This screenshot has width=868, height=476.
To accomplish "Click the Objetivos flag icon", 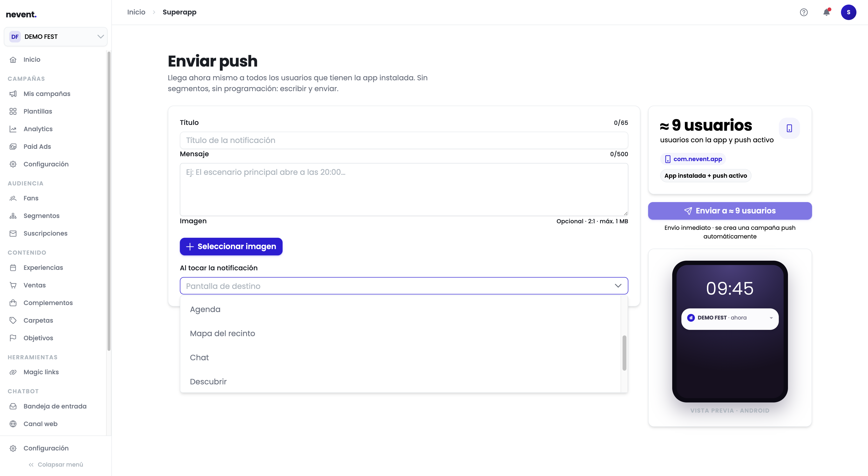I will [13, 338].
